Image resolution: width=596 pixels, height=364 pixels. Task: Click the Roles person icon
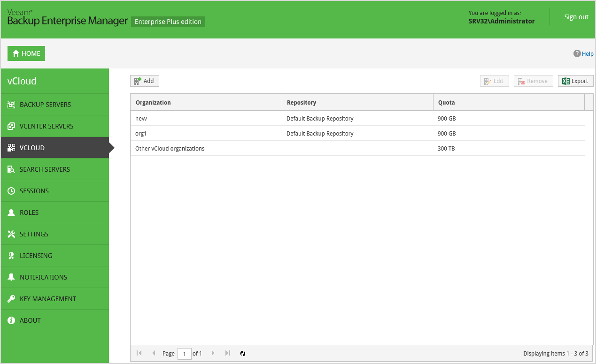(x=11, y=212)
